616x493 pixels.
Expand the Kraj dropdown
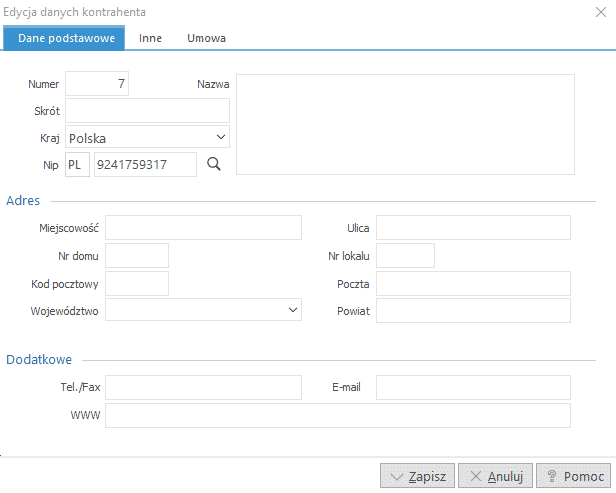point(221,137)
